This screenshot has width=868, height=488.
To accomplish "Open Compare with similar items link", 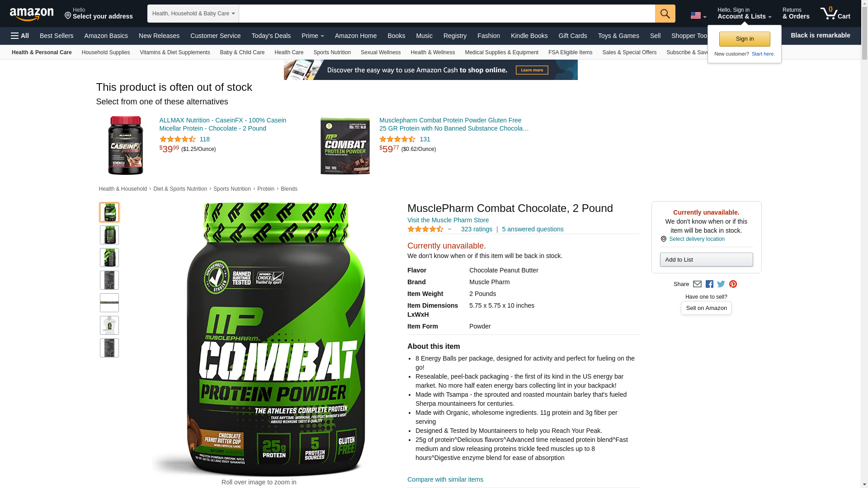I will point(445,479).
